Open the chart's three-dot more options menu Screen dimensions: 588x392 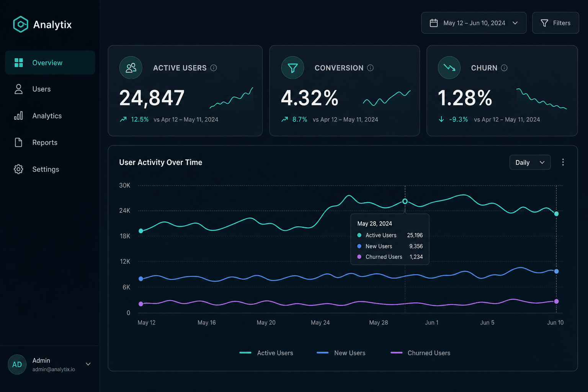coord(563,162)
